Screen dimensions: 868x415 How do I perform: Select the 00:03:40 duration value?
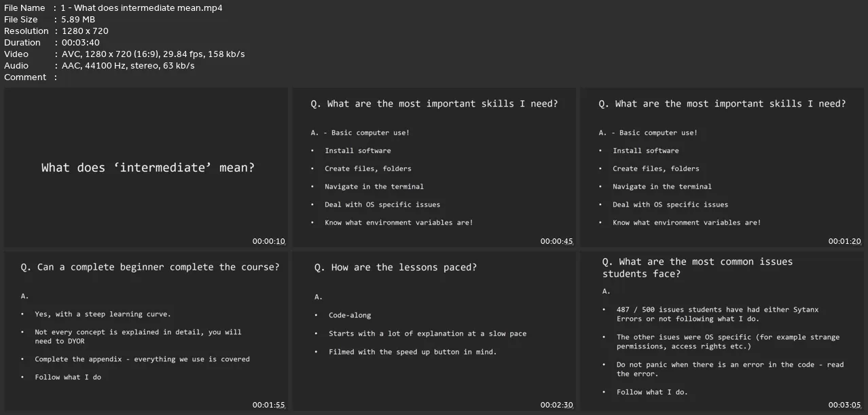[80, 43]
